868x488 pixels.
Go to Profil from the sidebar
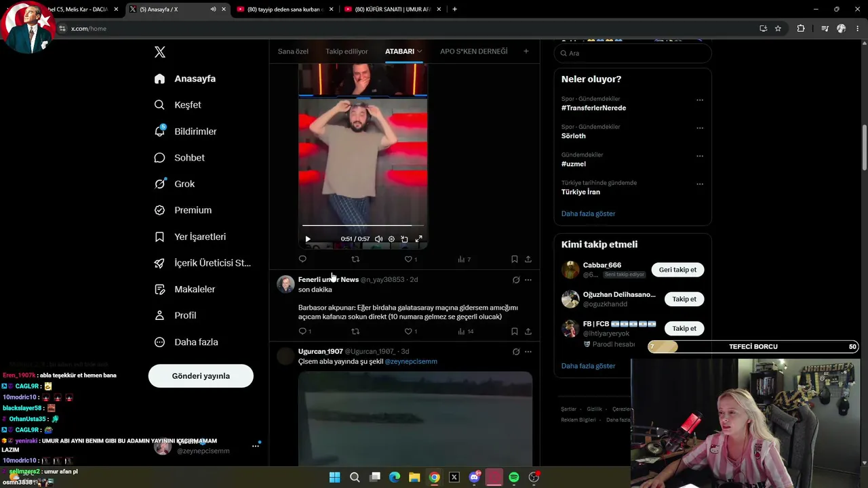175,316
